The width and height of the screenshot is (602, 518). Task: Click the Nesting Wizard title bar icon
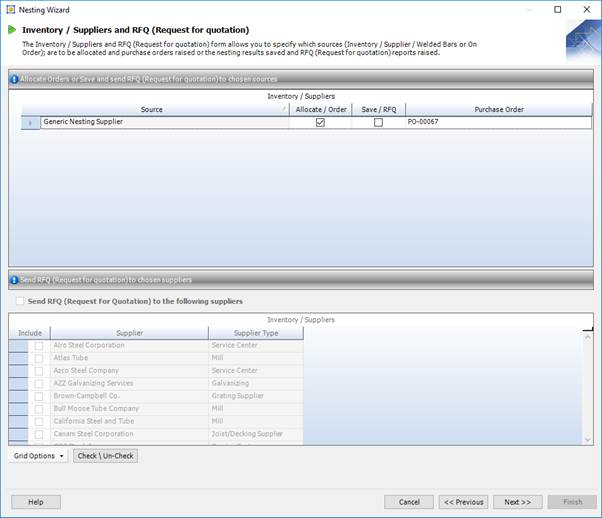pos(10,8)
